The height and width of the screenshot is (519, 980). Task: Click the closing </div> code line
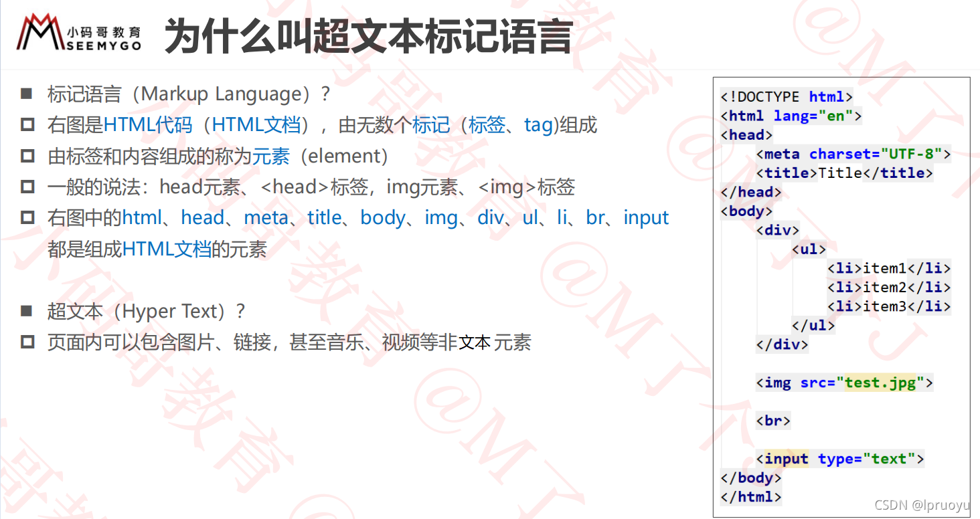tap(782, 344)
